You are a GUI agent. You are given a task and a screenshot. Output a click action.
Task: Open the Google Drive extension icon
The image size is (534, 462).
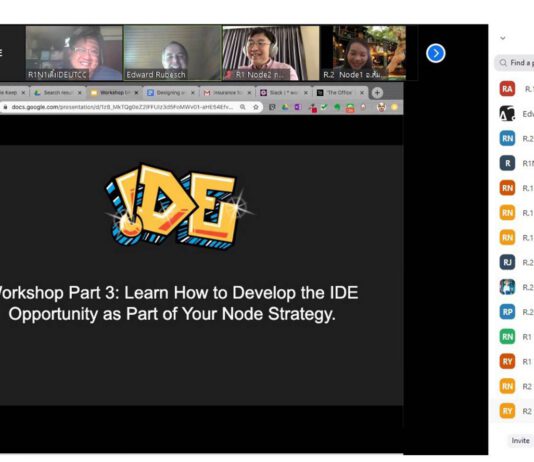point(285,107)
